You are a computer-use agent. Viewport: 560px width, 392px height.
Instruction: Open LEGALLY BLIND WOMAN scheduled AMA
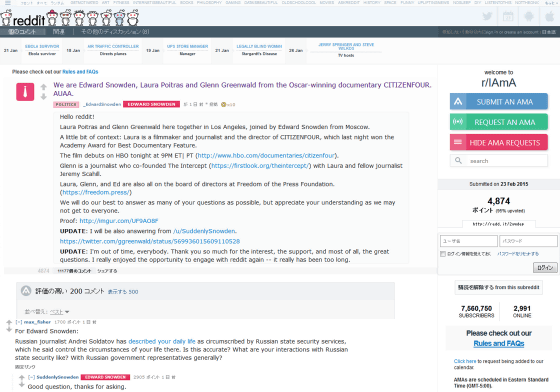tap(259, 46)
